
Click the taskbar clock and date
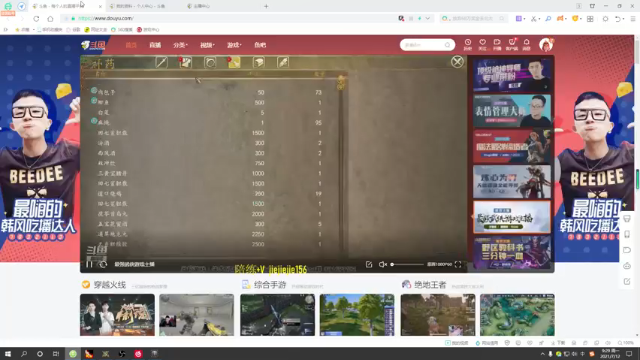[x=610, y=353]
